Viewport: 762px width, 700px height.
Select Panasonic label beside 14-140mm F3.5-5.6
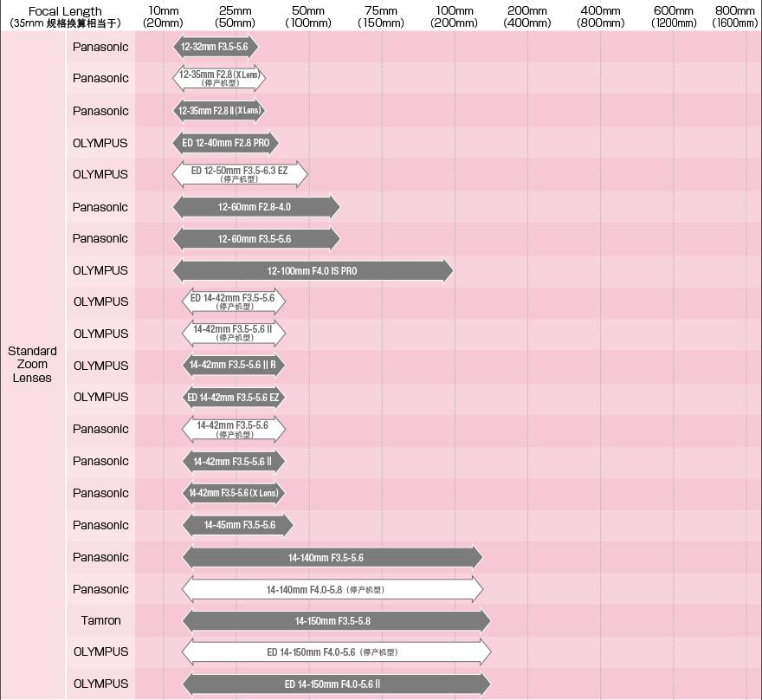click(x=100, y=558)
